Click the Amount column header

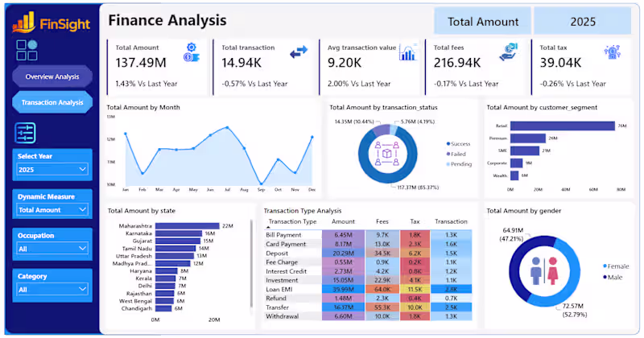pos(343,221)
